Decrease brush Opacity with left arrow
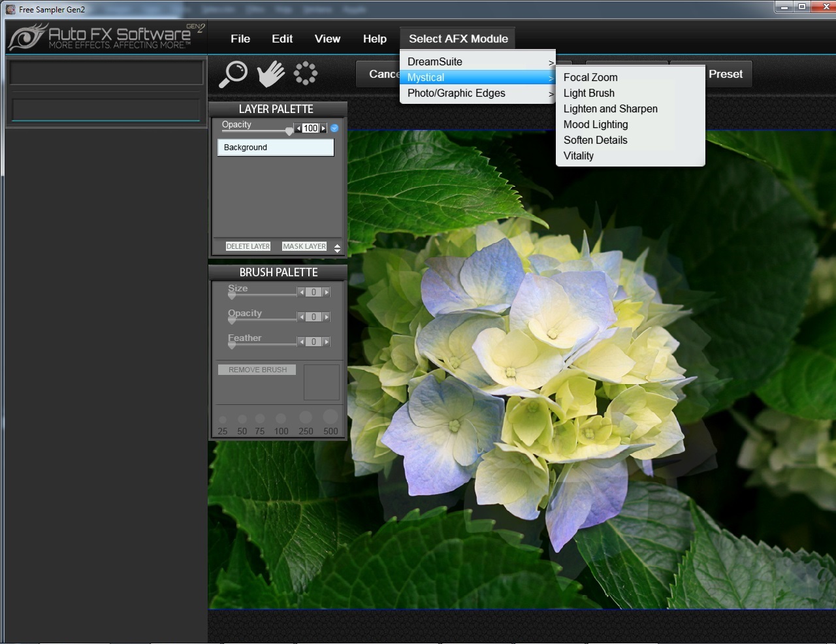The width and height of the screenshot is (836, 644). click(x=301, y=317)
